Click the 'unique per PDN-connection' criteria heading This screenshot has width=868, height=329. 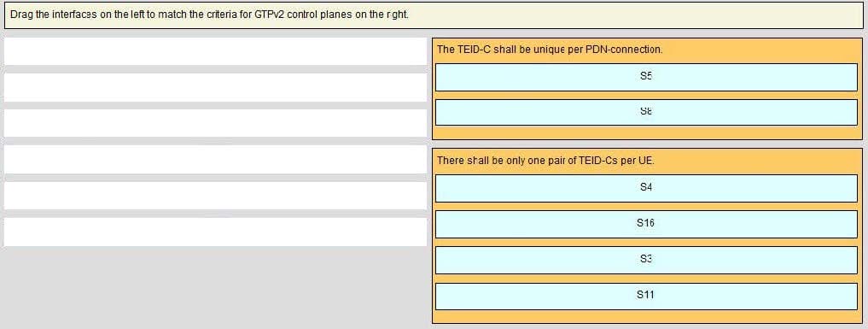(549, 50)
